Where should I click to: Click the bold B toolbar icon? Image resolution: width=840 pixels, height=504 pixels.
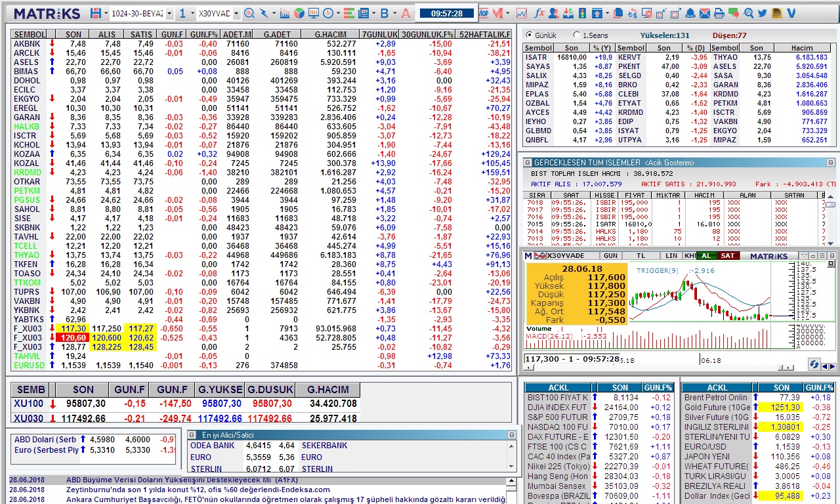(x=384, y=13)
